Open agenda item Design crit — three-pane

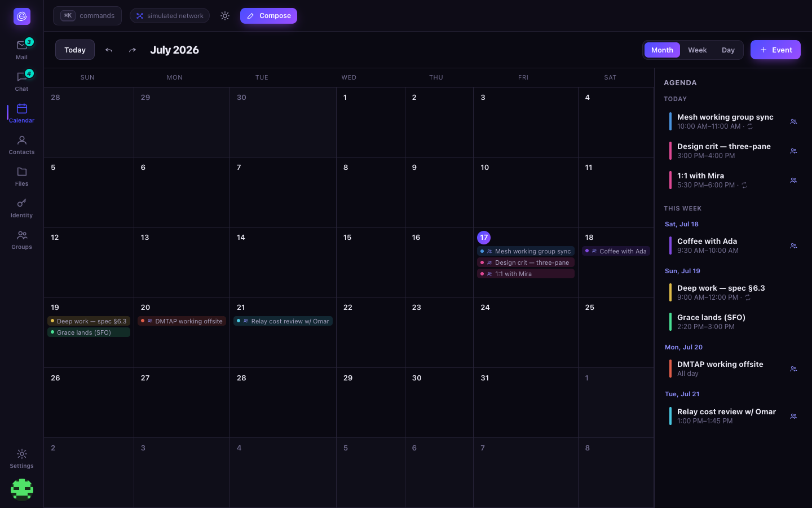coord(733,151)
